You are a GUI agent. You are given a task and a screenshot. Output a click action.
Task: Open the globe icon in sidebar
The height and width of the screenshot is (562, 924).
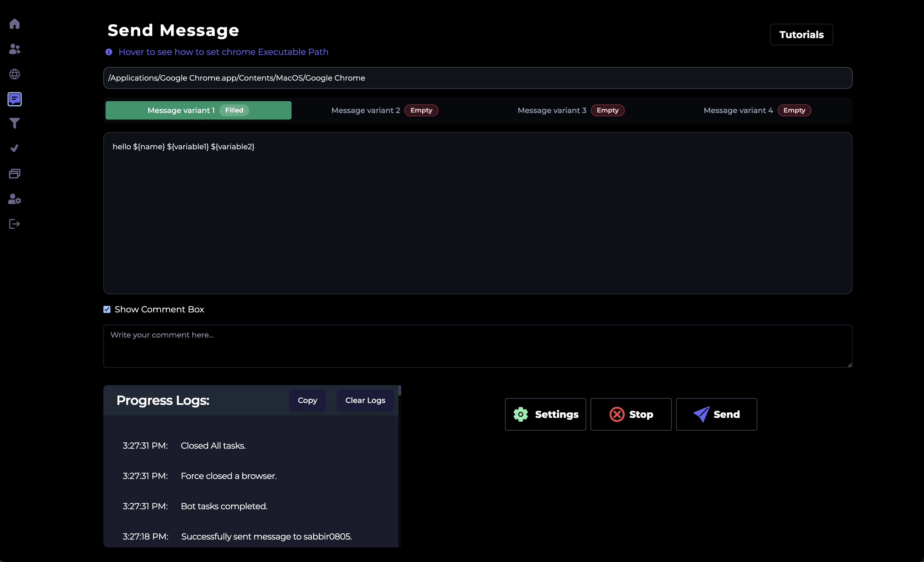tap(15, 74)
